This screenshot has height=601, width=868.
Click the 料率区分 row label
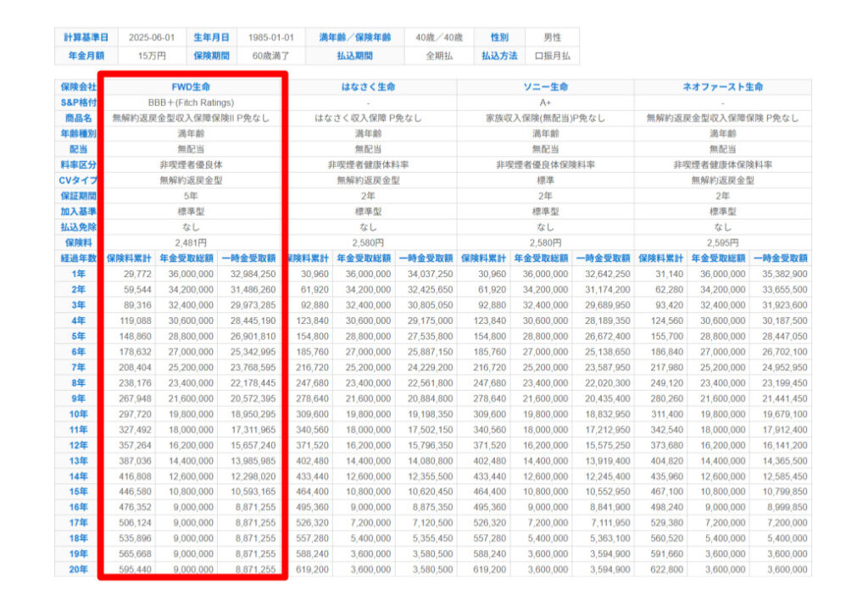pos(79,165)
